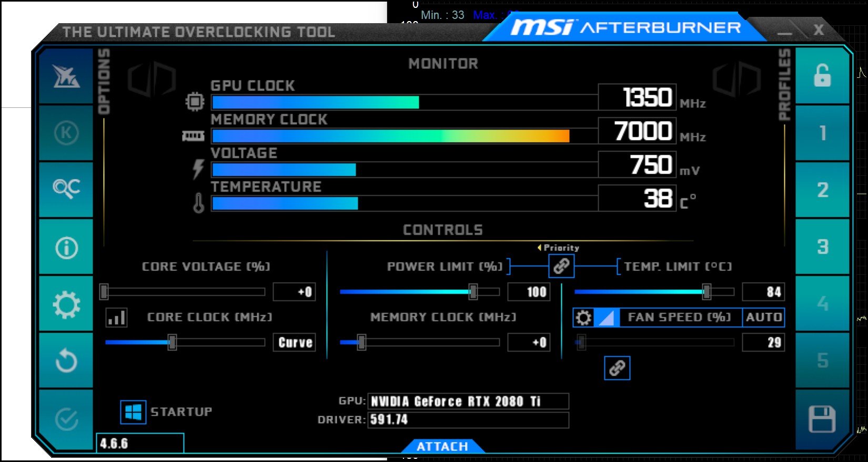Viewport: 868px width, 462px height.
Task: Click the Power Limit 100 value field
Action: click(x=529, y=292)
